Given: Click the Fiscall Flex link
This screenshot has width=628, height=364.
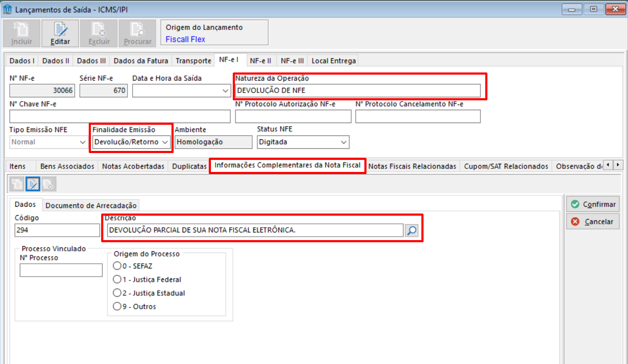Looking at the screenshot, I should 185,39.
